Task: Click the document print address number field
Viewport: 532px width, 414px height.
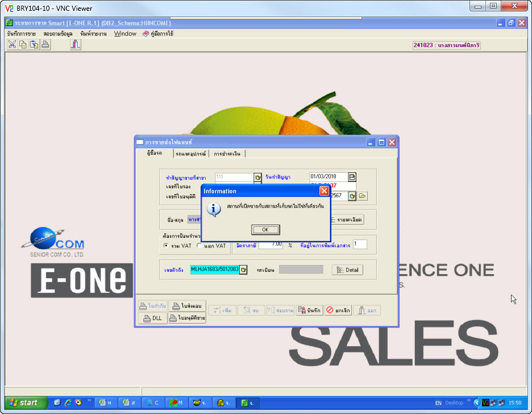Action: point(360,244)
